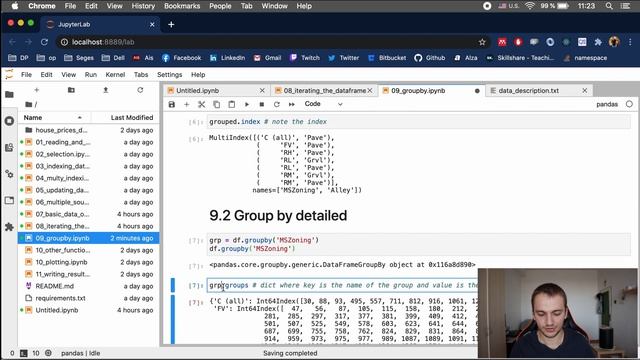Bookmark this page with star icon
This screenshot has width=640, height=360.
pos(482,42)
